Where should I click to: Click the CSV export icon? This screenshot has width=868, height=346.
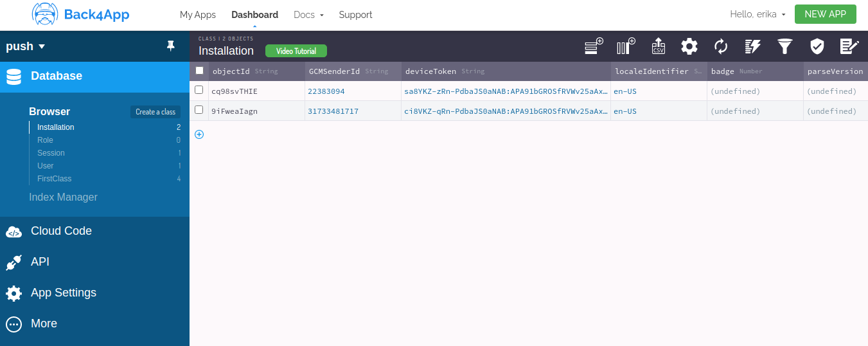coord(659,46)
